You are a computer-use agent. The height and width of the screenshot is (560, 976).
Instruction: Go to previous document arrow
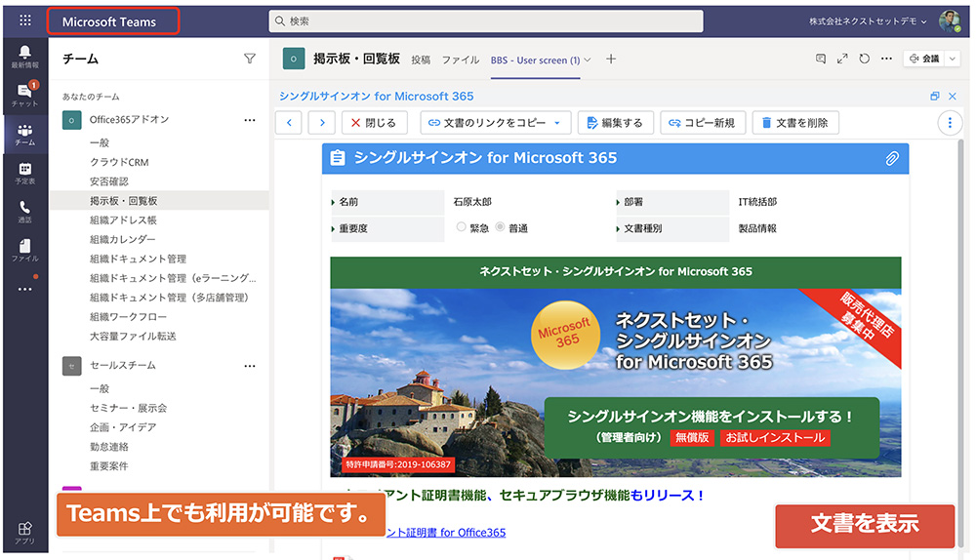[x=289, y=123]
